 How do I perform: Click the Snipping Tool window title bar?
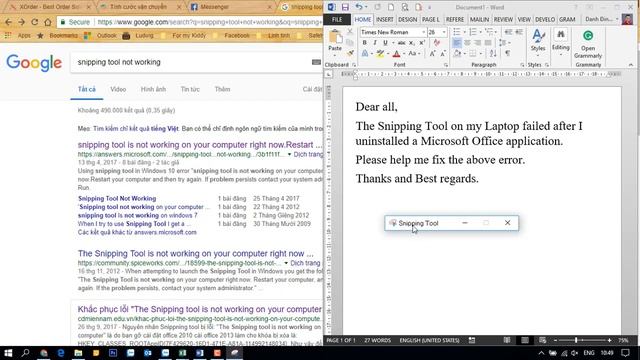pos(451,223)
